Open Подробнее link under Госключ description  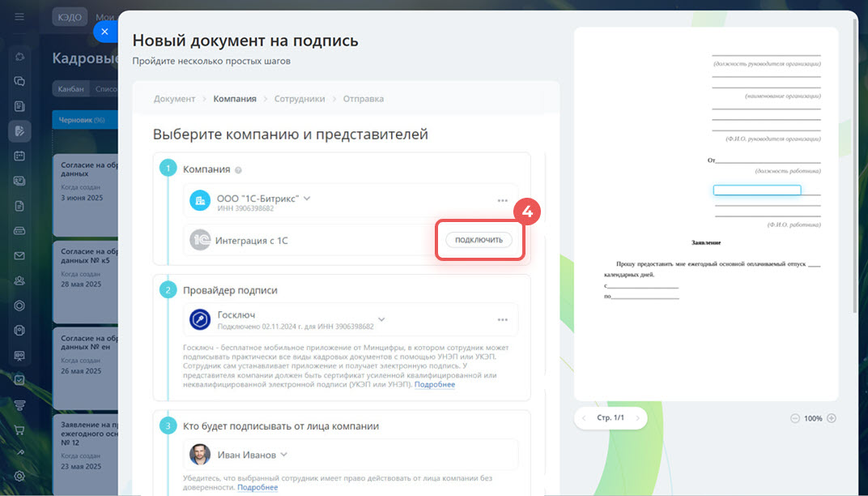click(435, 385)
